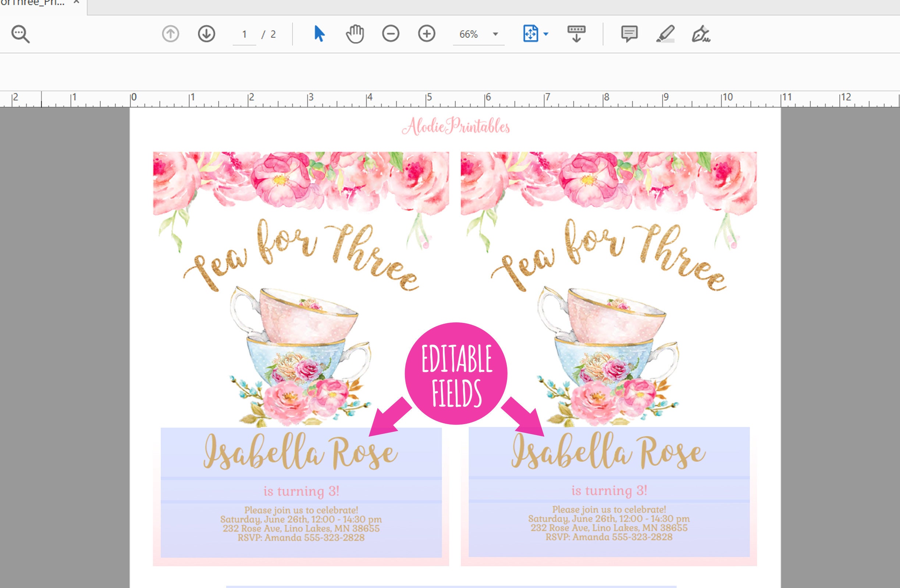Open the Add Comment sticky note tool
This screenshot has height=588, width=900.
[x=629, y=34]
